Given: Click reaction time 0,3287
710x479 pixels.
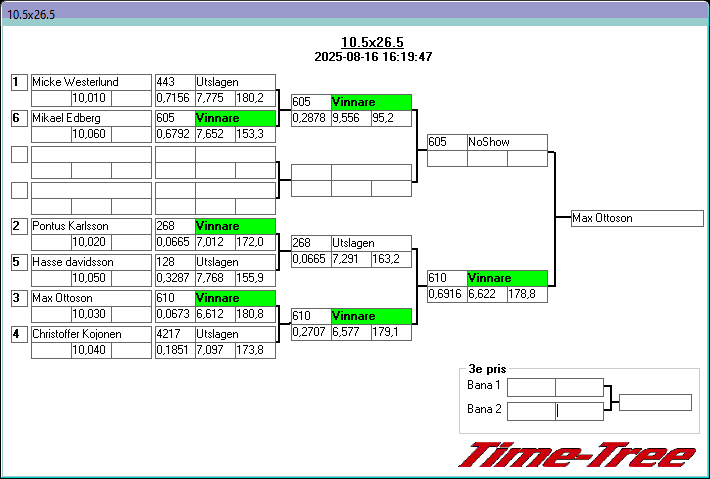Looking at the screenshot, I should click(x=175, y=278).
